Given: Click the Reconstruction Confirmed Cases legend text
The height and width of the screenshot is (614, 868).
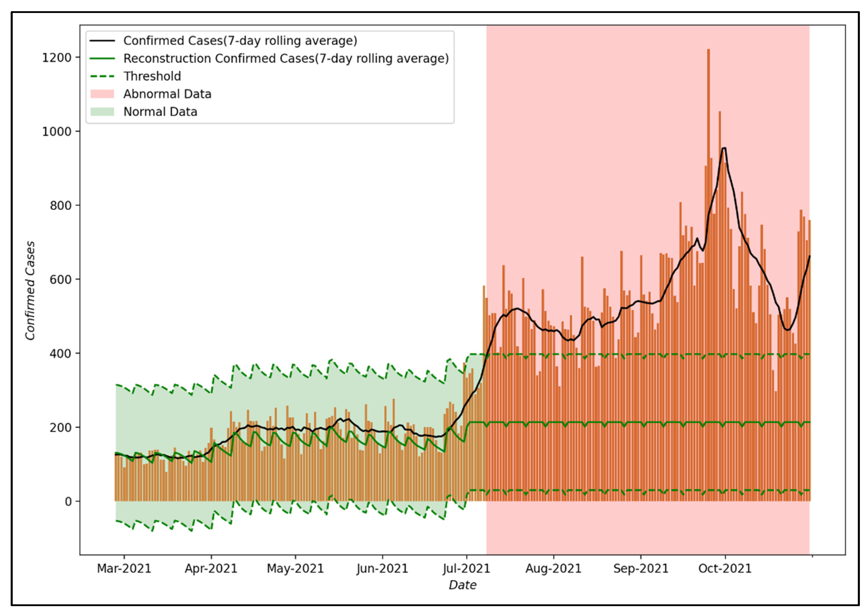Looking at the screenshot, I should point(286,58).
